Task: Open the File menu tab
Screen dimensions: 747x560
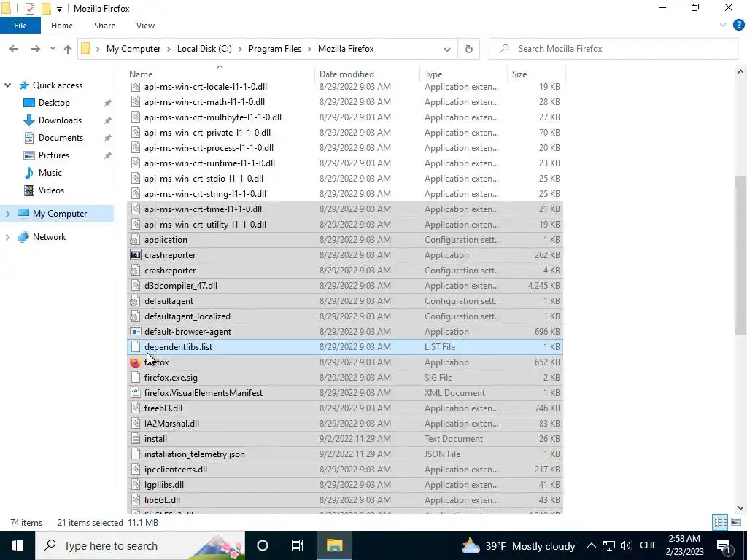Action: (20, 26)
